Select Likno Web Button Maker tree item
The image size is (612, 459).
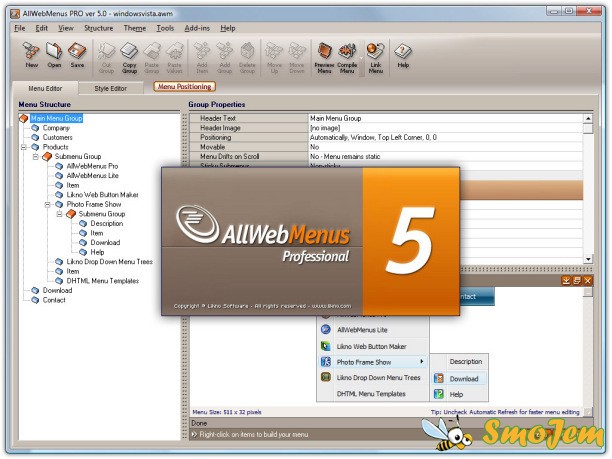[102, 195]
